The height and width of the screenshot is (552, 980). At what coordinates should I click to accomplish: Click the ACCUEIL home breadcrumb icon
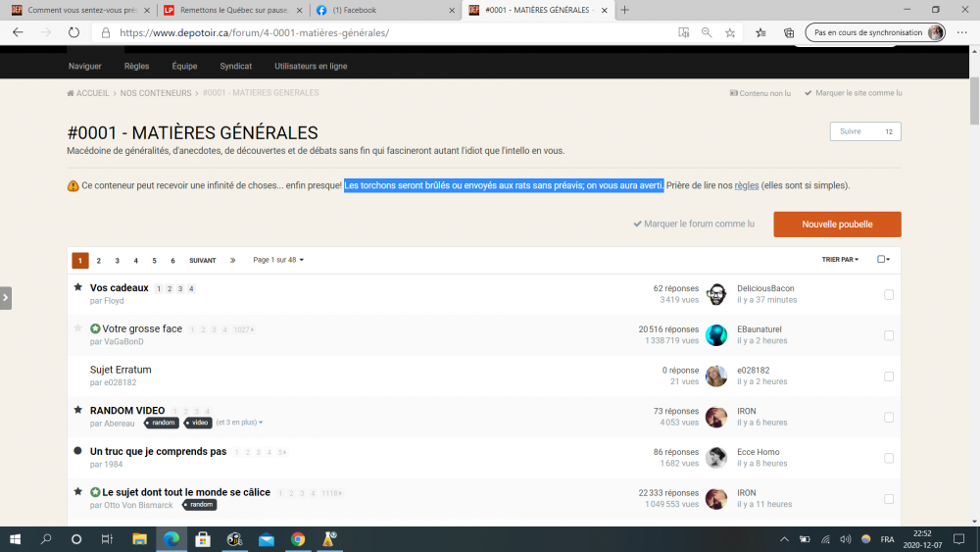[x=71, y=93]
